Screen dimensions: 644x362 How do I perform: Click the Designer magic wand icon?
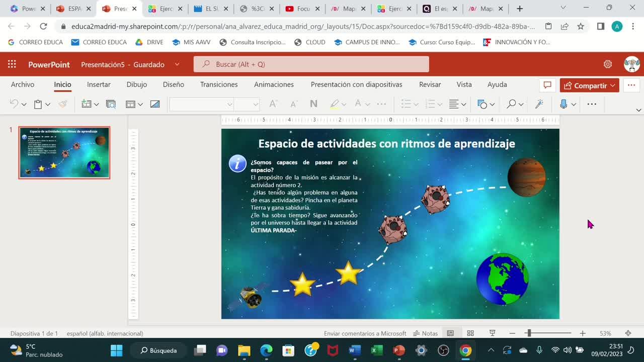[539, 104]
